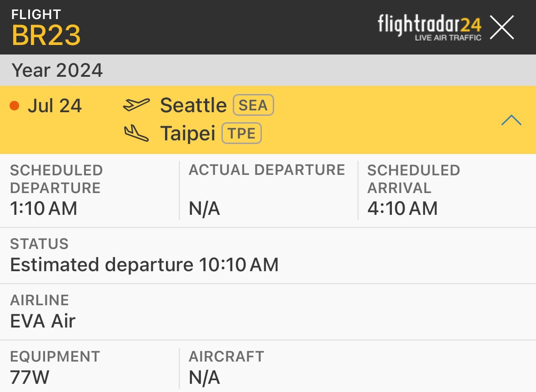Click the EVA Air airline name
This screenshot has width=536, height=392.
tap(43, 321)
